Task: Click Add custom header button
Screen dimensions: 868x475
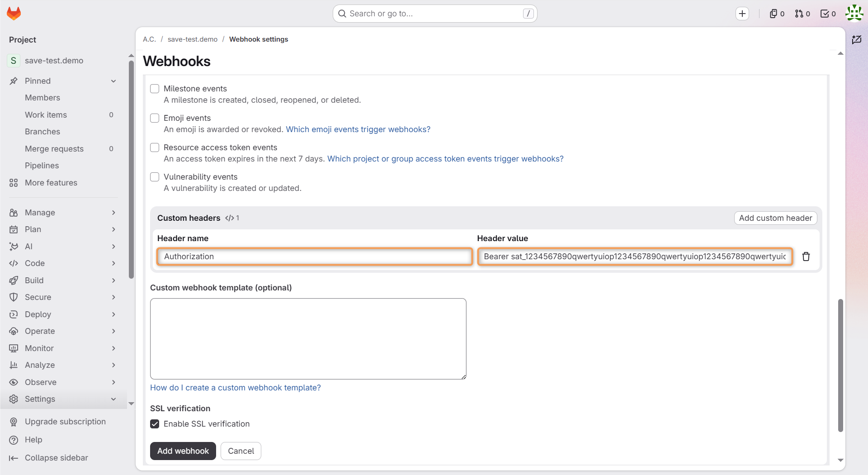Action: (775, 218)
